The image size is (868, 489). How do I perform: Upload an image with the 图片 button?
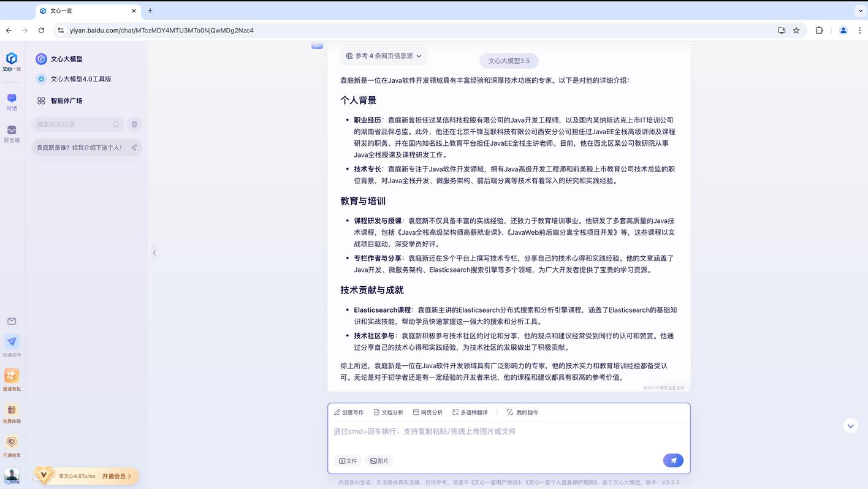[x=379, y=461]
